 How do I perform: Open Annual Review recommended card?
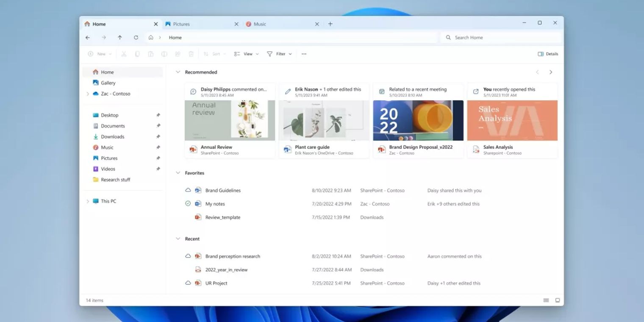pyautogui.click(x=230, y=121)
